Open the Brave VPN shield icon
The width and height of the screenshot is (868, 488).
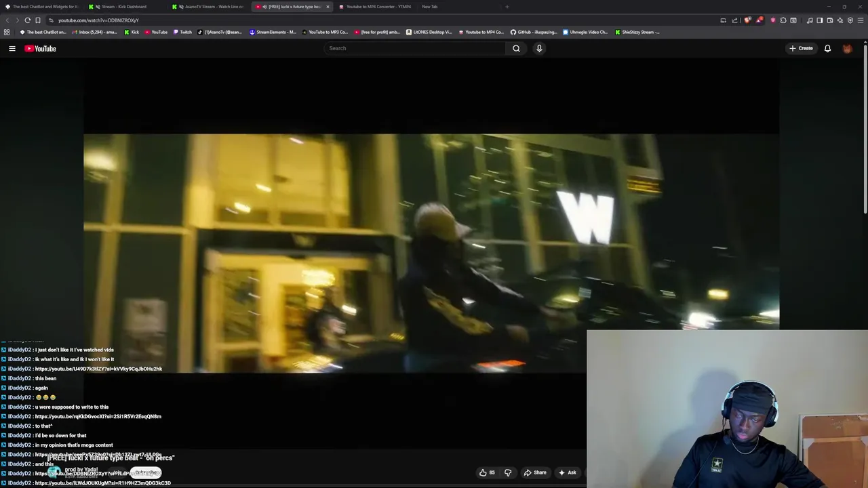click(x=850, y=20)
